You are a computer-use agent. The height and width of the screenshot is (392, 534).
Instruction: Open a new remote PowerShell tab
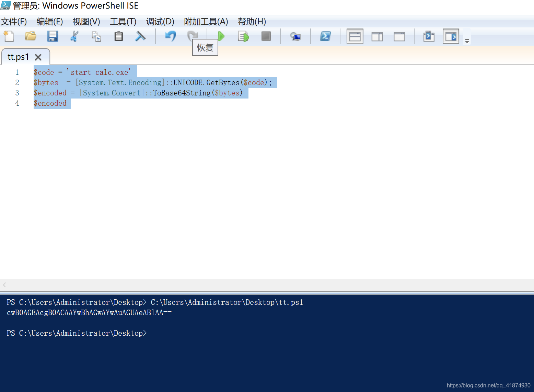[x=295, y=36]
